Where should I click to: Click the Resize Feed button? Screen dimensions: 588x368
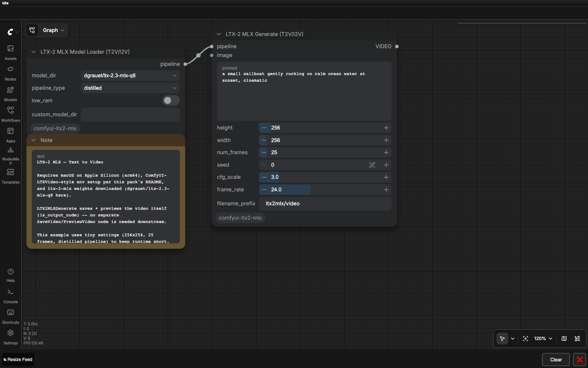pos(18,360)
